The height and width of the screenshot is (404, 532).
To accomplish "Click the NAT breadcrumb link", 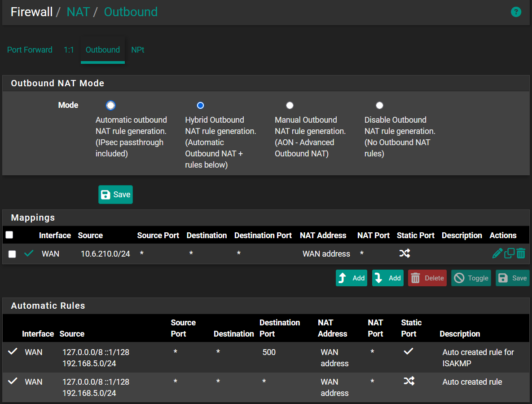I will 78,12.
